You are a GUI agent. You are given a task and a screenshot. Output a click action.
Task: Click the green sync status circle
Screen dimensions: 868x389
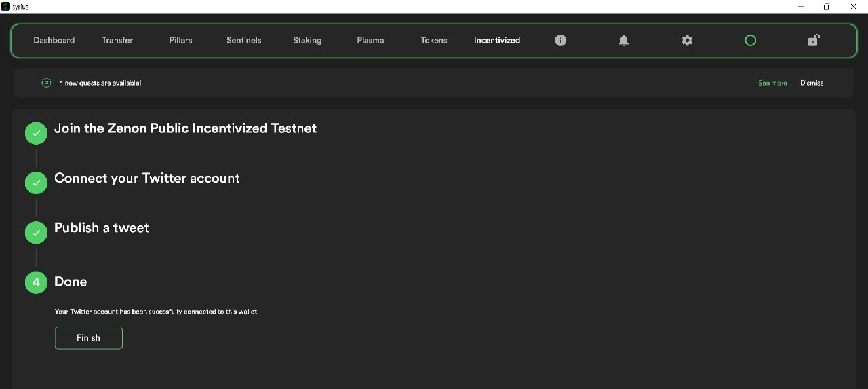pyautogui.click(x=750, y=41)
